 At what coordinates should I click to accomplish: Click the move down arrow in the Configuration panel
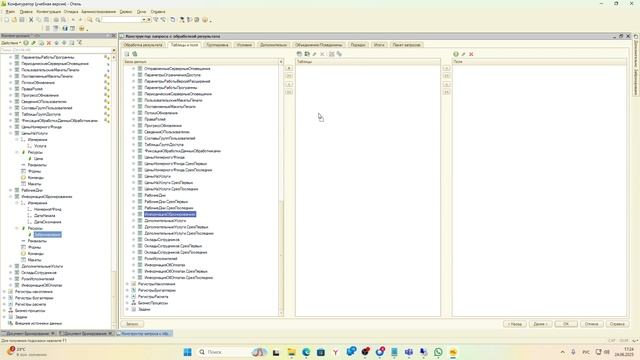(x=64, y=43)
